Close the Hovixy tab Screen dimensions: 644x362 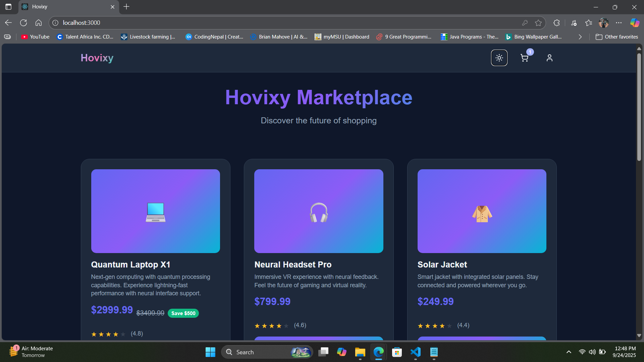(x=113, y=7)
